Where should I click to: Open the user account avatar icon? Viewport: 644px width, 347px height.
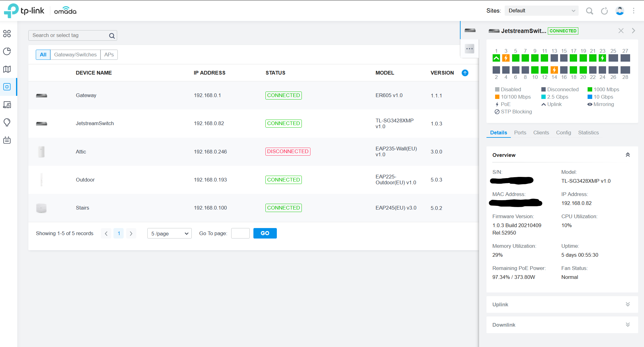620,11
